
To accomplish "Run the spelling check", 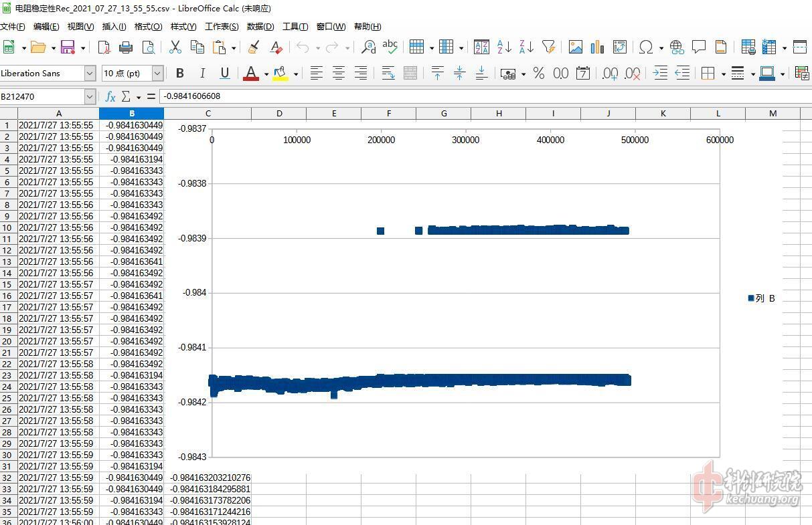I will [x=390, y=47].
